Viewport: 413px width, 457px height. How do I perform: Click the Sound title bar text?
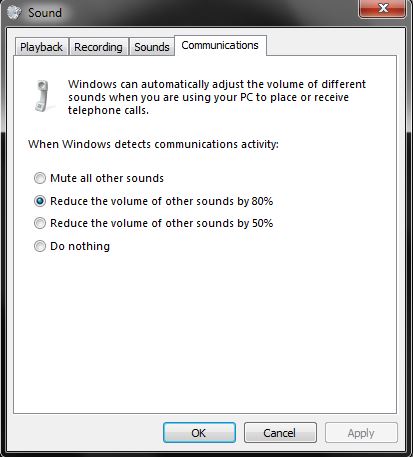[45, 13]
